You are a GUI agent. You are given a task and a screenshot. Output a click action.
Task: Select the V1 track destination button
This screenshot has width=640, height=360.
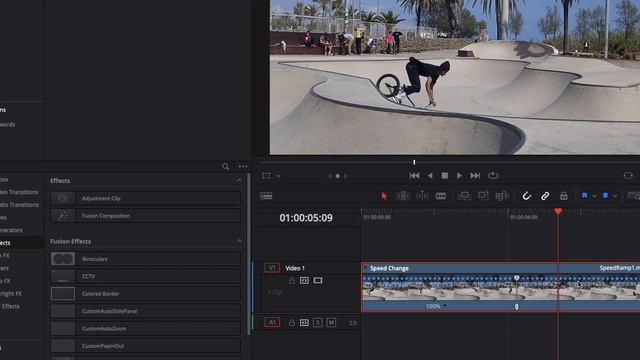[x=272, y=268]
